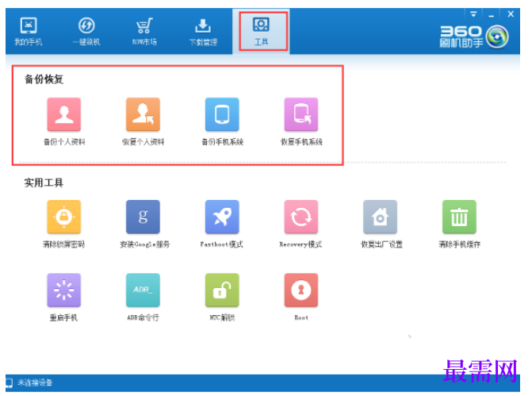Switch to 我的手机 tab

(29, 32)
